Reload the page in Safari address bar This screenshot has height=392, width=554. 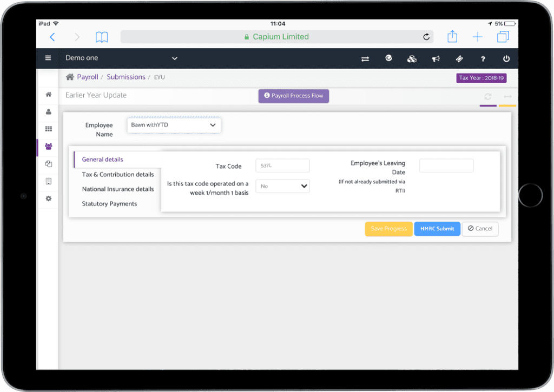(426, 37)
